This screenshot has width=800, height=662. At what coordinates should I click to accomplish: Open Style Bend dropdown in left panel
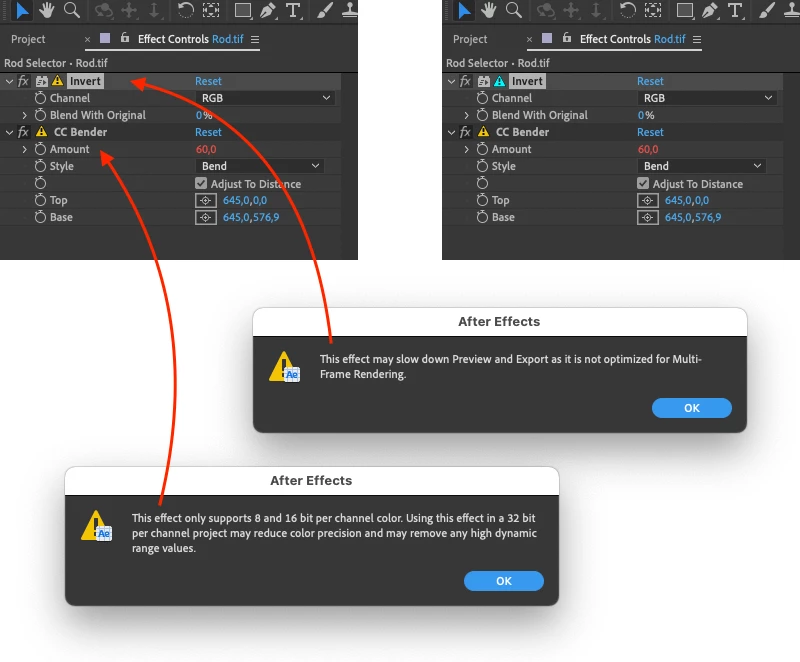point(260,166)
